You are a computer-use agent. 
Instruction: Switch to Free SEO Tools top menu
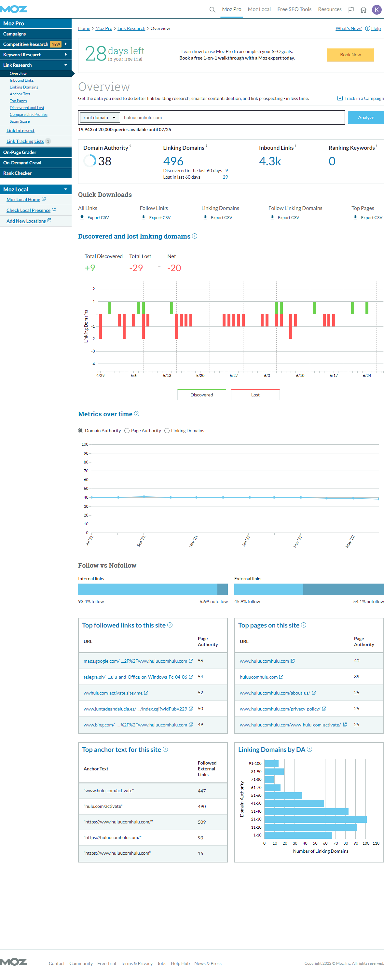[294, 9]
